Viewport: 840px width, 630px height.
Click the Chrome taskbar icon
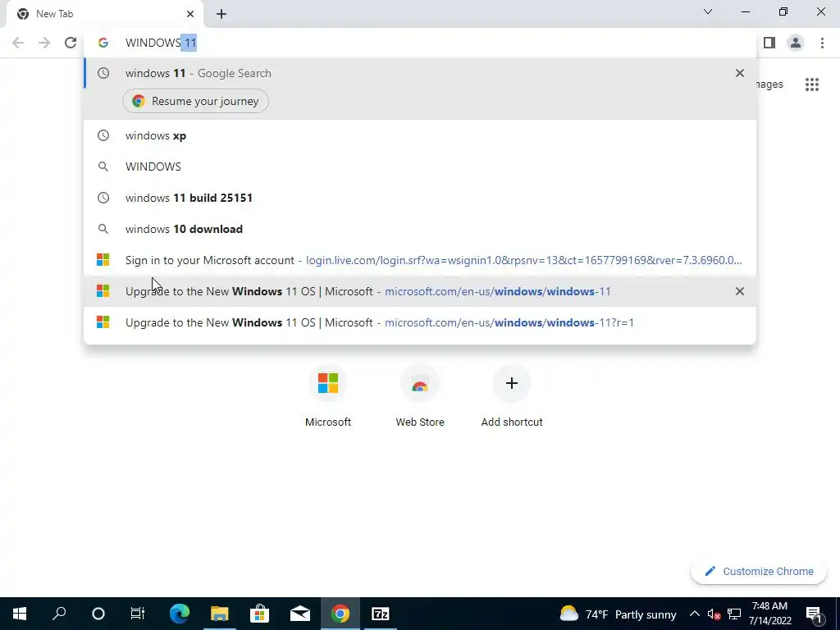340,614
